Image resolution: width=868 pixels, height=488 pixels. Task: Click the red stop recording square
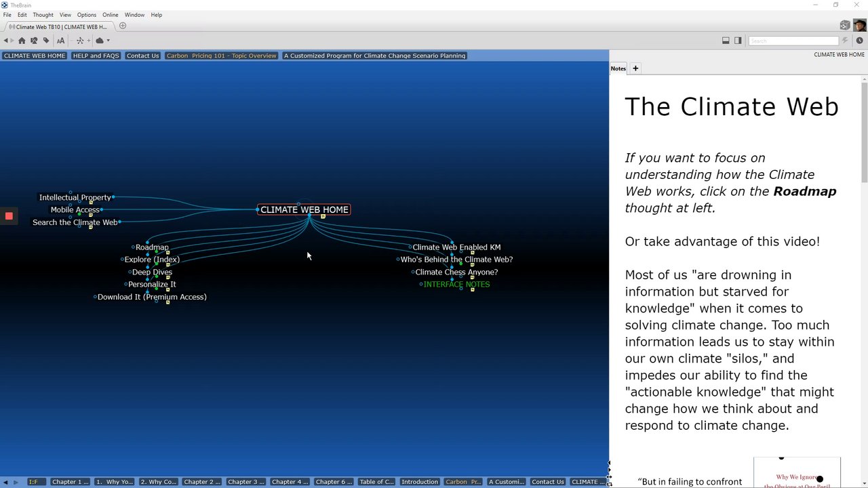(9, 216)
